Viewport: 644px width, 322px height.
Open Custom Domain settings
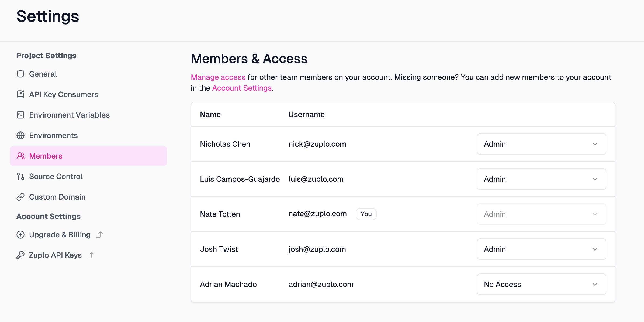88,197
